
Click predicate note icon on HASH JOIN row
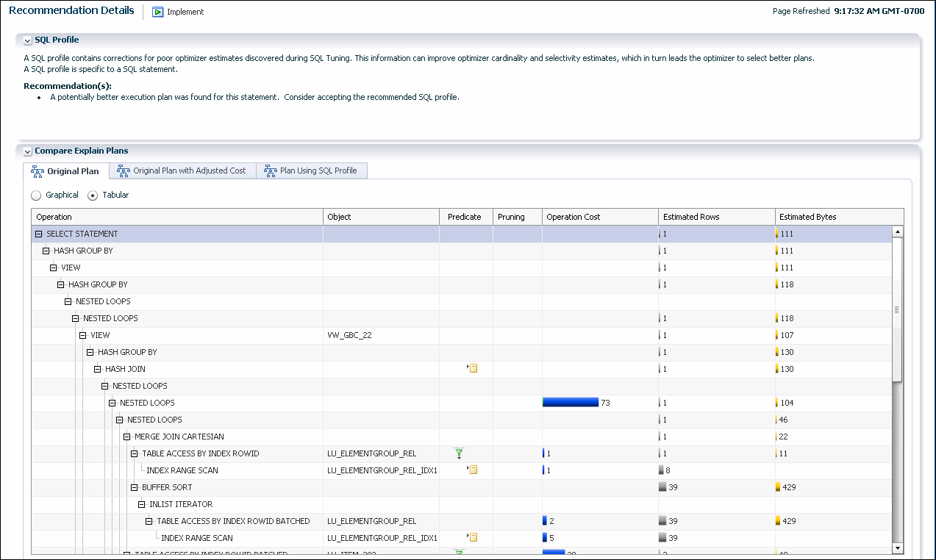point(474,368)
